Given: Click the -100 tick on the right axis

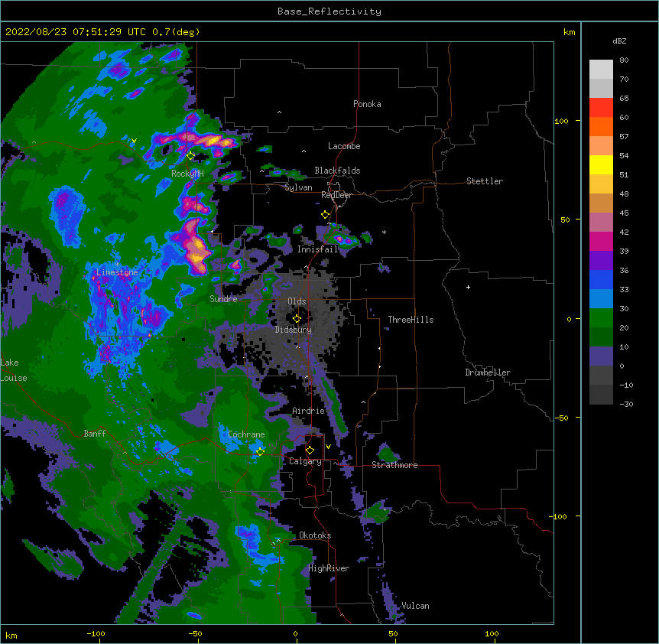Looking at the screenshot, I should click(560, 516).
